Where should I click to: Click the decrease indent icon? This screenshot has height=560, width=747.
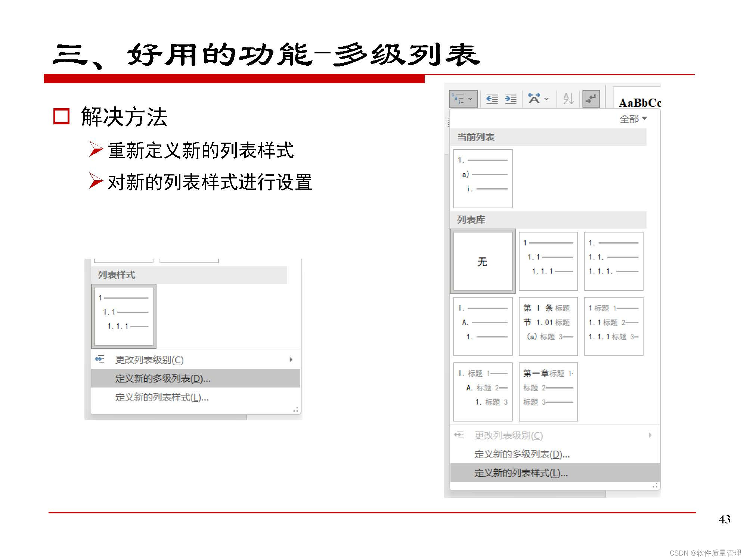[492, 99]
